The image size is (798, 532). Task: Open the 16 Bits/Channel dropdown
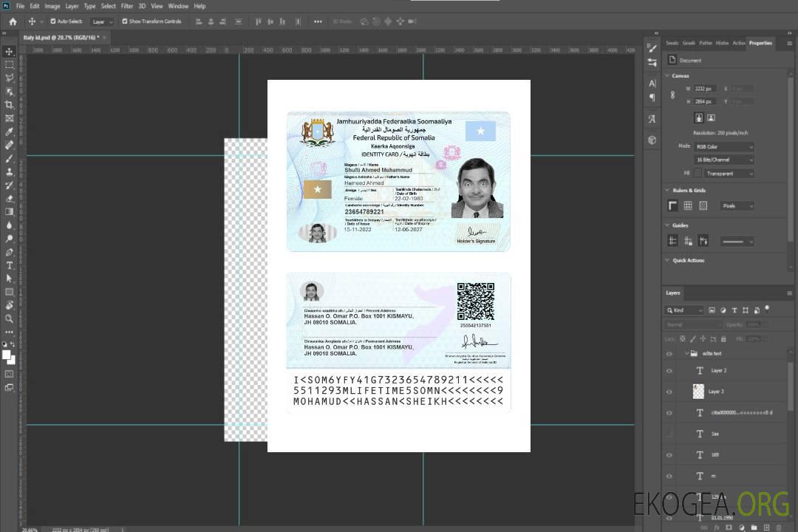coord(724,160)
